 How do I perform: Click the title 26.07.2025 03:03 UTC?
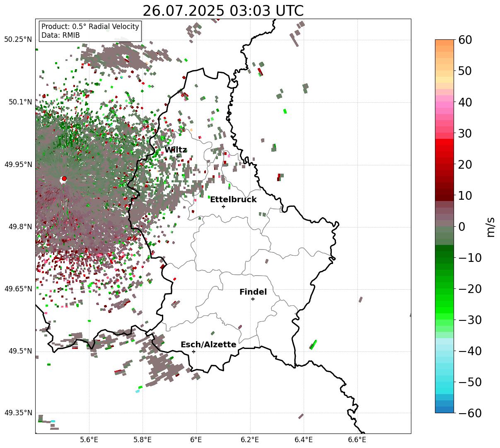tap(223, 11)
